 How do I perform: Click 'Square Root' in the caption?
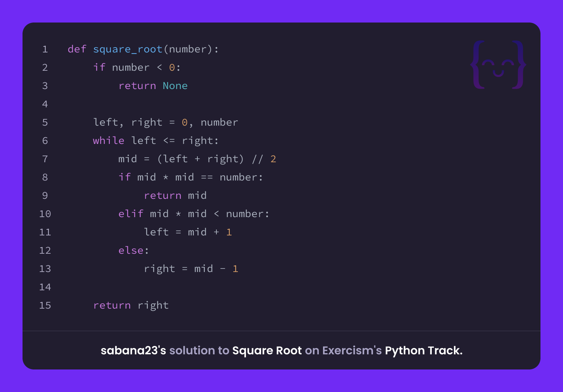pos(267,350)
